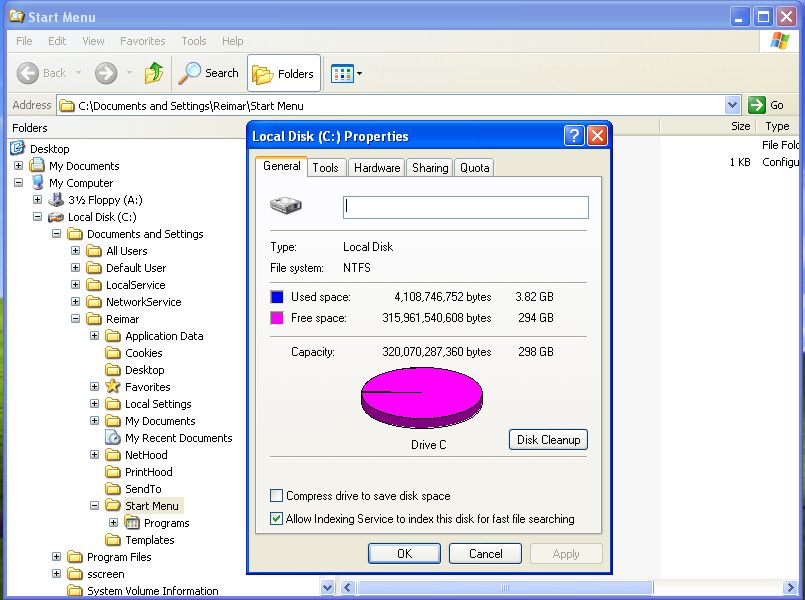Click the Windows flag logo
The height and width of the screenshot is (600, 805).
779,41
